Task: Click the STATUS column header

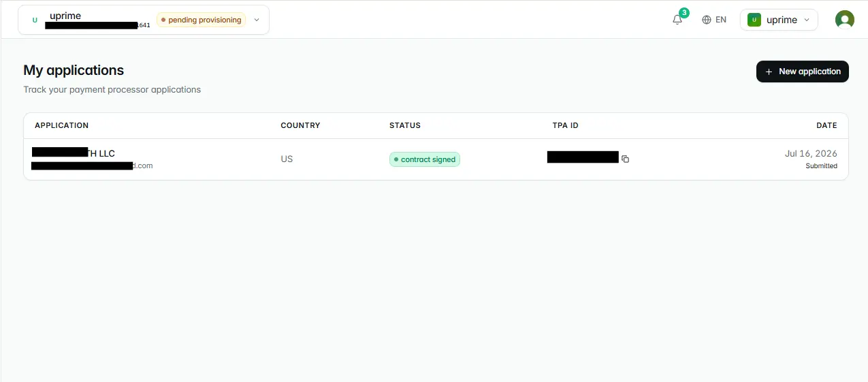Action: (405, 125)
